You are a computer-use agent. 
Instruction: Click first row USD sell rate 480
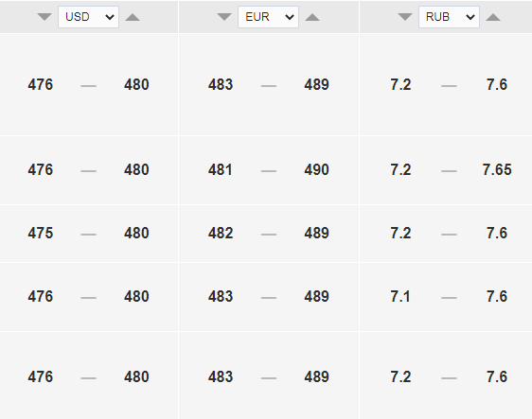(x=136, y=85)
